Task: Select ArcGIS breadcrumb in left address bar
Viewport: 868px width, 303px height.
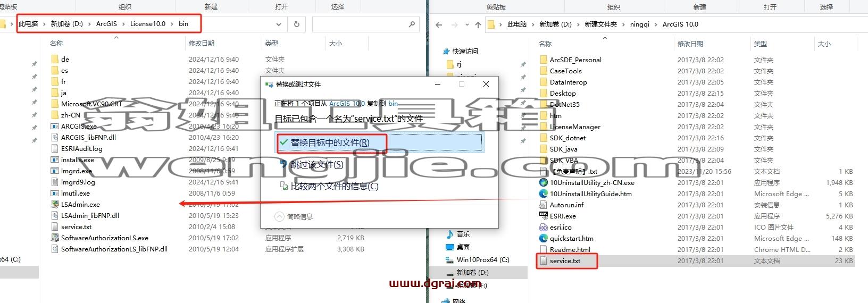Action: 106,24
